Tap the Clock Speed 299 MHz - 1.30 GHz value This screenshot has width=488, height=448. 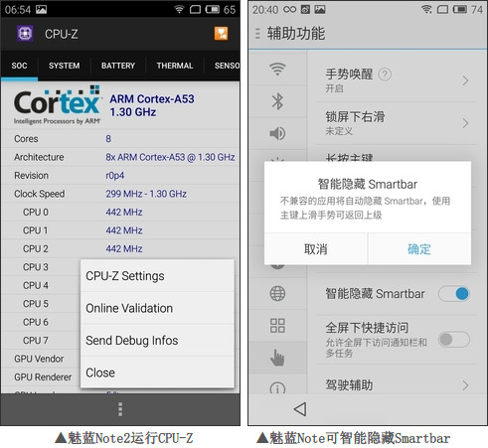146,194
